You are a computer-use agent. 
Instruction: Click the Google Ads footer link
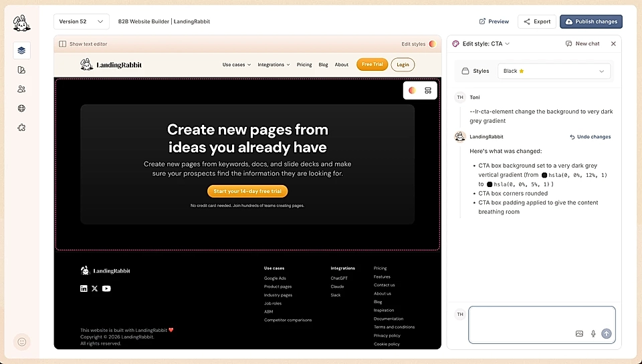pos(275,278)
